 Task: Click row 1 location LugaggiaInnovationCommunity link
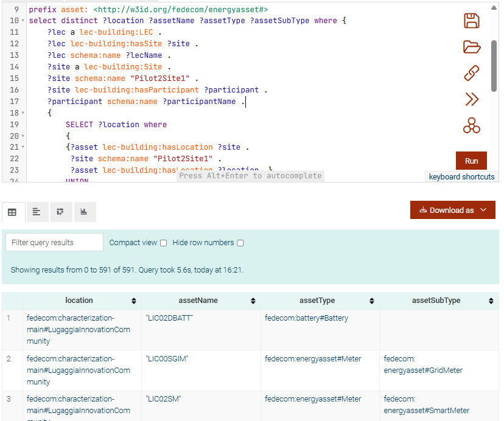[79, 329]
